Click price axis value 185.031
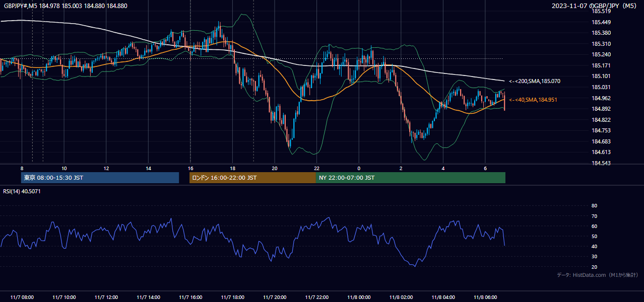 [x=601, y=87]
